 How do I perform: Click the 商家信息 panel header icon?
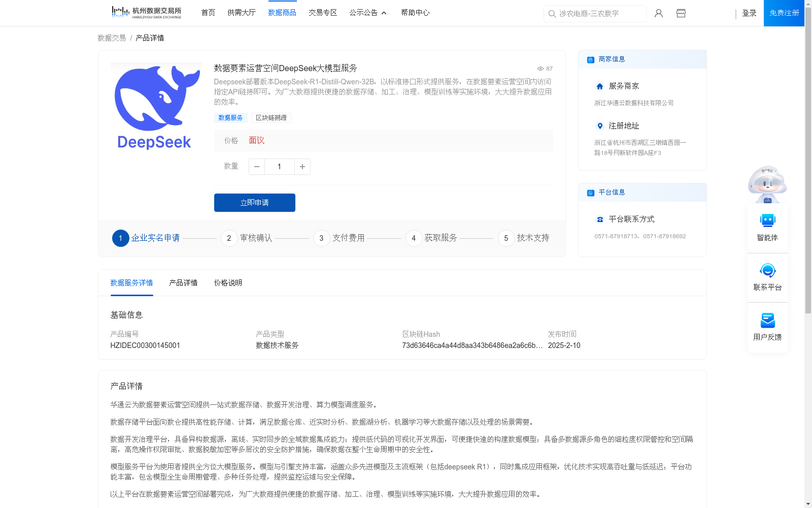(591, 59)
